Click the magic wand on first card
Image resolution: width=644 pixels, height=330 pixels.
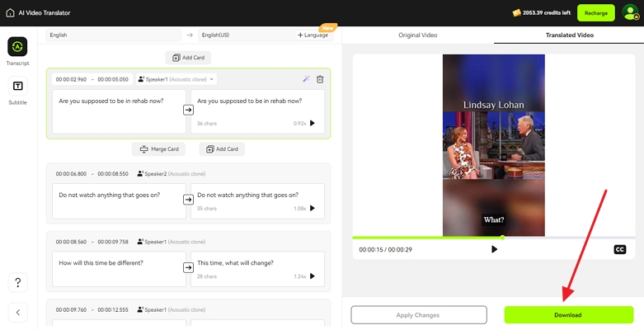tap(306, 79)
